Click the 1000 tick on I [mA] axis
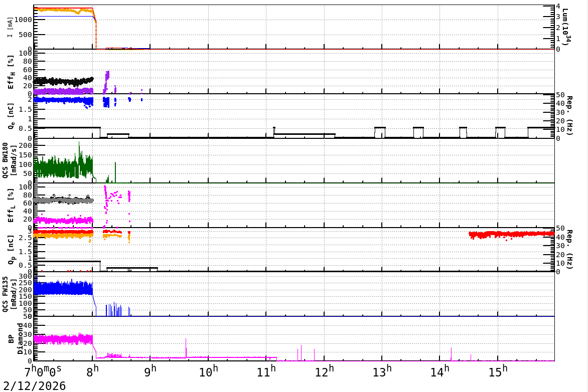The height and width of the screenshot is (392, 588). pos(23,20)
